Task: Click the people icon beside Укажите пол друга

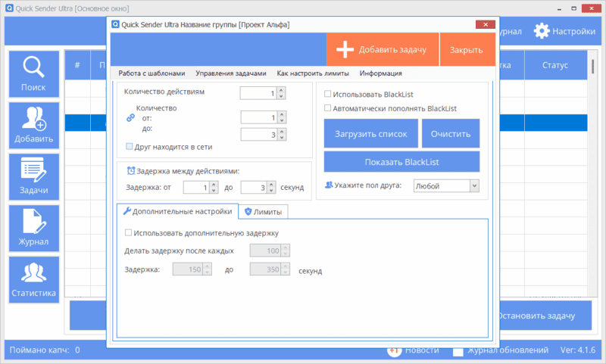Action: coord(329,185)
